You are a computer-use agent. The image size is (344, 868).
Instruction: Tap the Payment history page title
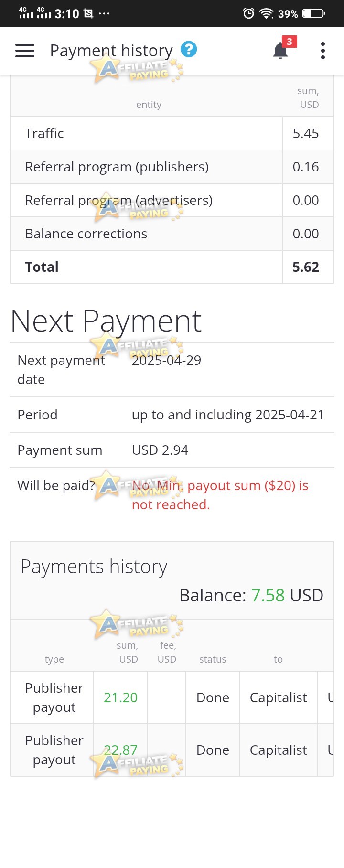[111, 50]
